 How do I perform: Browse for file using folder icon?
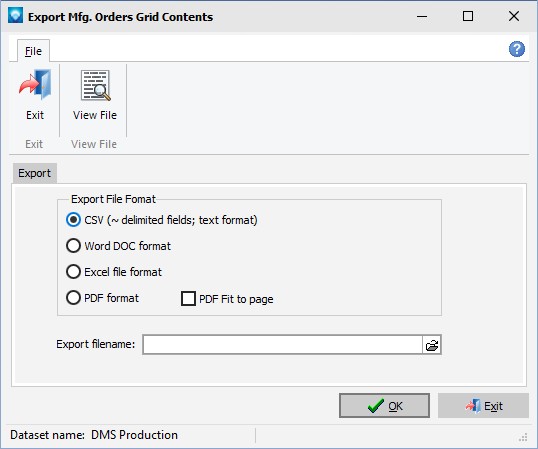click(x=432, y=345)
